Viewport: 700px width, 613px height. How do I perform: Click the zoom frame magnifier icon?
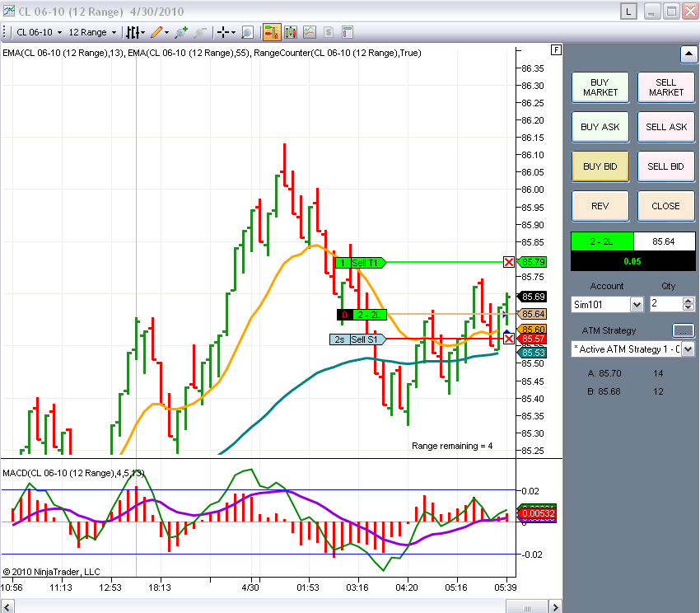coord(247,32)
